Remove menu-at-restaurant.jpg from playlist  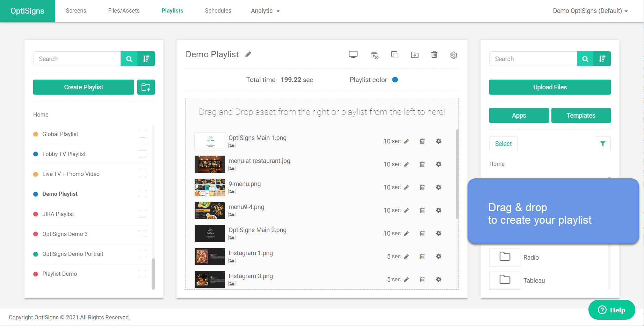click(422, 164)
